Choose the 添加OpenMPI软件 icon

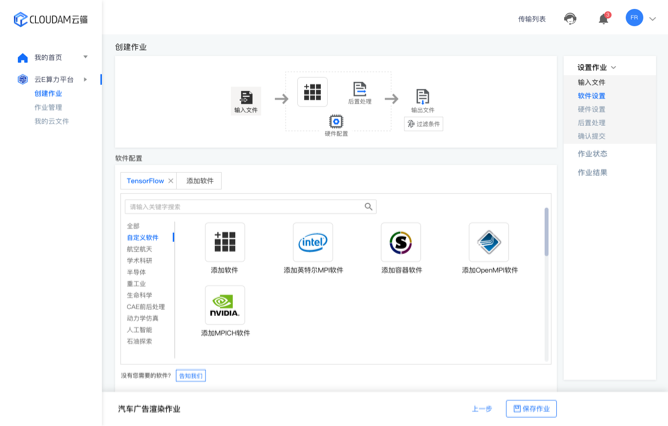point(489,242)
